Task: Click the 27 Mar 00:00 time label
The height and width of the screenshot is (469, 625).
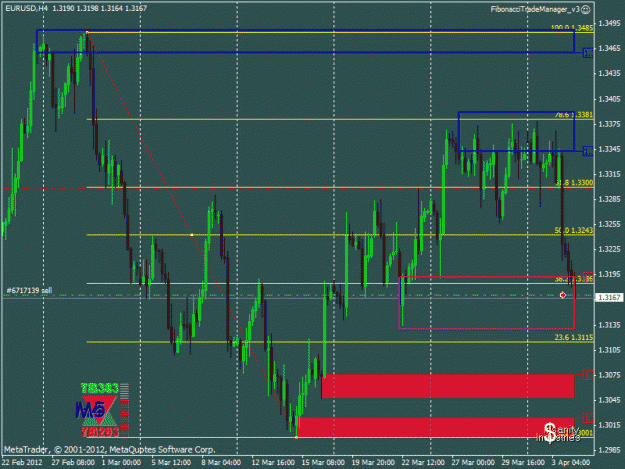Action: click(473, 463)
